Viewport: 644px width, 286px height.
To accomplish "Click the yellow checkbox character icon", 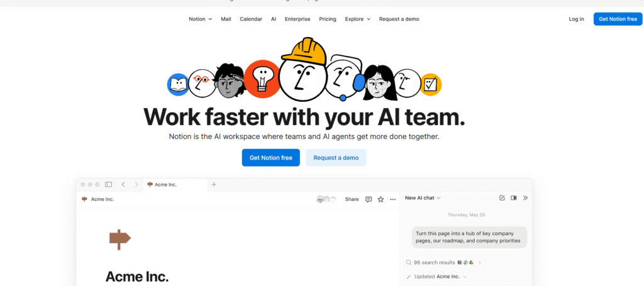I will click(x=431, y=84).
